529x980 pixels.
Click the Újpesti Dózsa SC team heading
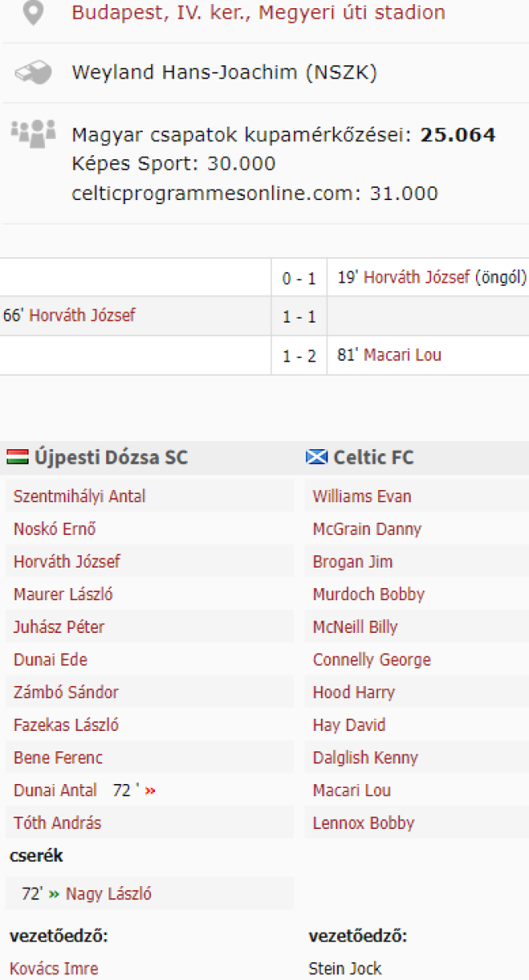pos(111,457)
